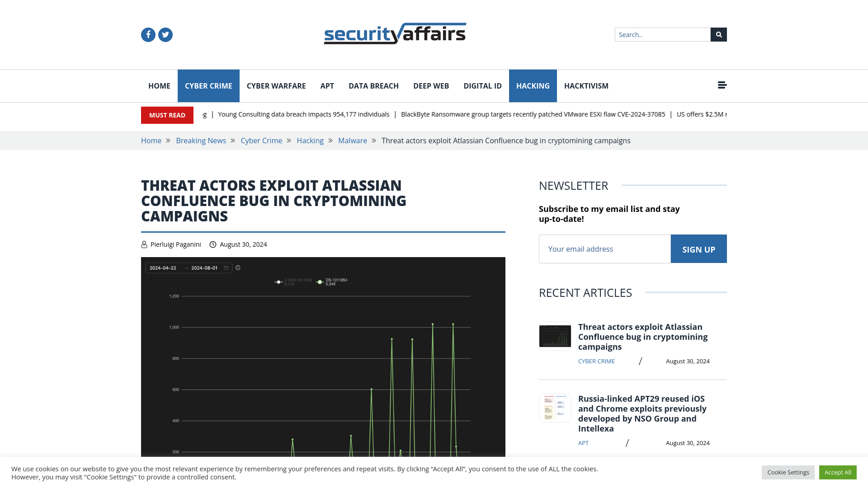Click the Twitter social media icon
868x488 pixels.
[165, 34]
